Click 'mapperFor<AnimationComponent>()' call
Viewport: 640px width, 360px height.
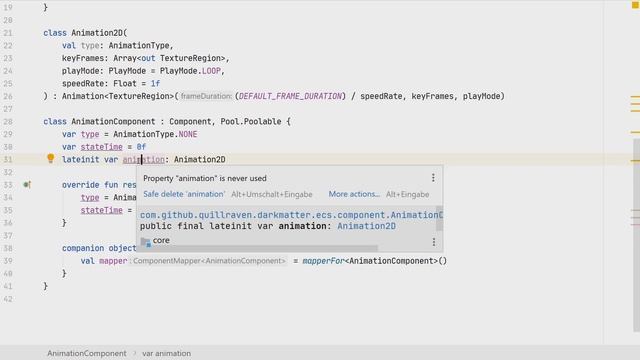click(375, 261)
